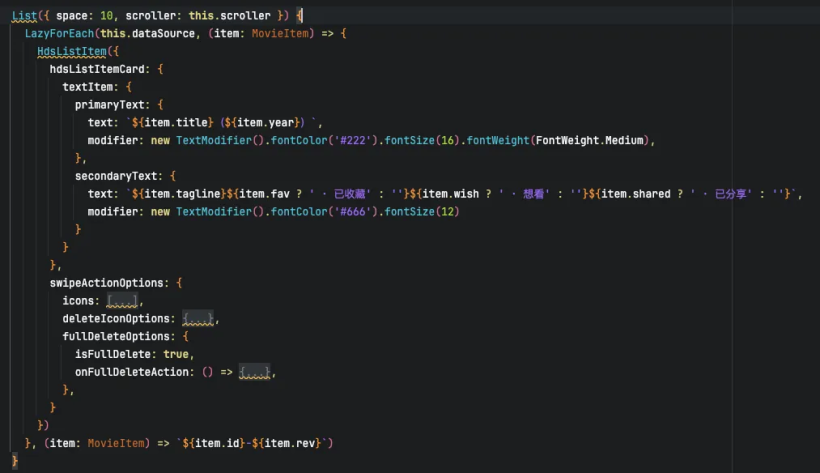This screenshot has height=473, width=820.
Task: Click the hdsListItemCard property
Action: (97, 69)
